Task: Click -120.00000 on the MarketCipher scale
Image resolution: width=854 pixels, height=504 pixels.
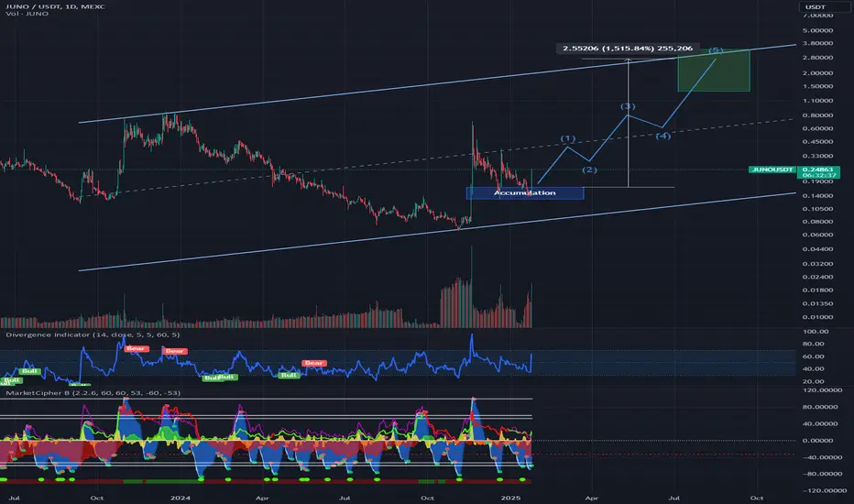Action: click(825, 490)
